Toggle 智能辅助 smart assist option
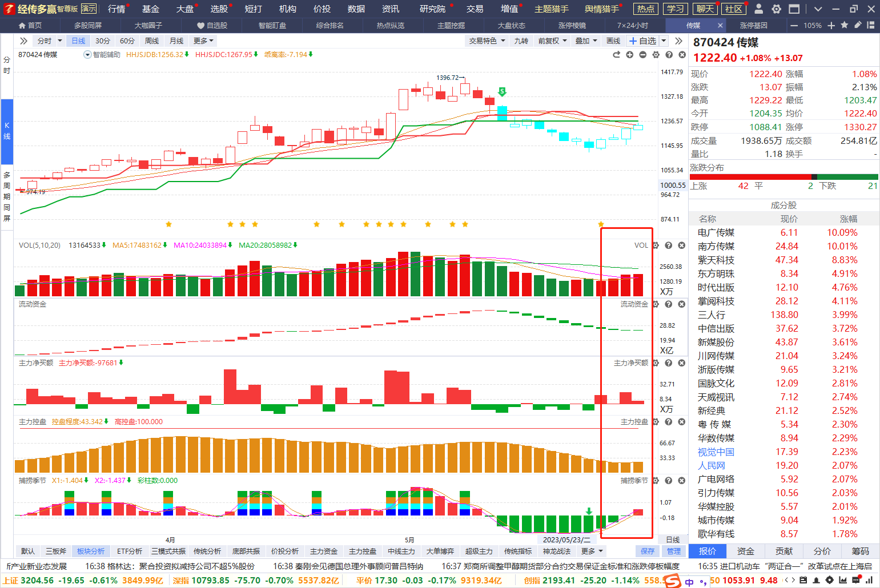 pos(102,55)
